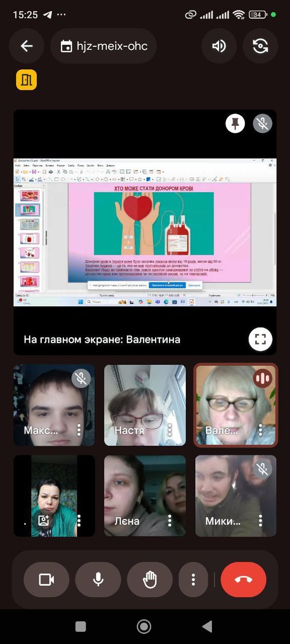
Task: Open options menu on Настя's tile
Action: [x=170, y=430]
